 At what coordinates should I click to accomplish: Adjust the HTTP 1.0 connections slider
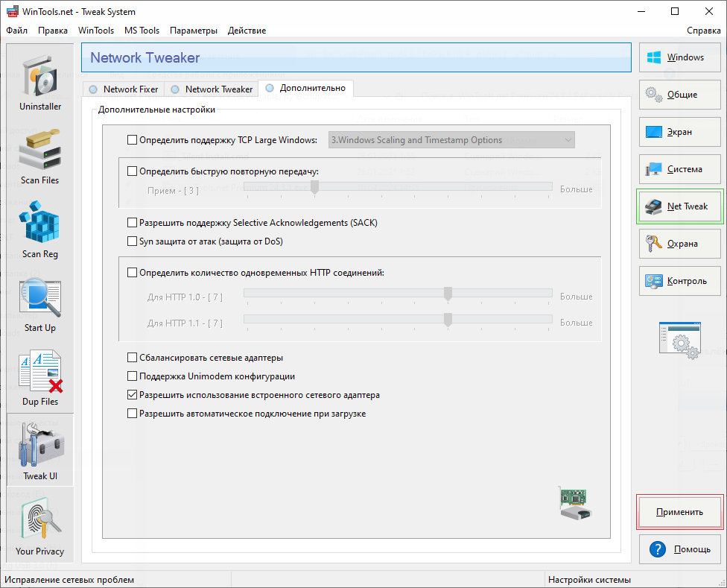click(x=448, y=294)
